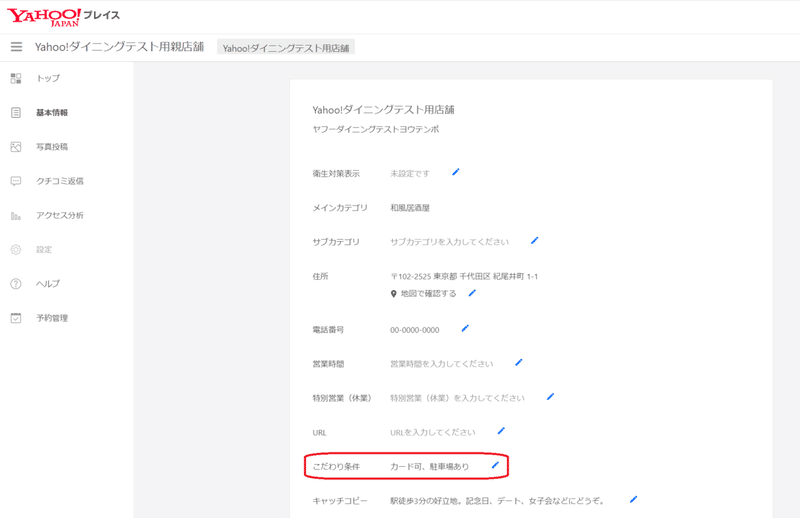800x518 pixels.
Task: Click the こだわり条件 field label
Action: (x=336, y=466)
